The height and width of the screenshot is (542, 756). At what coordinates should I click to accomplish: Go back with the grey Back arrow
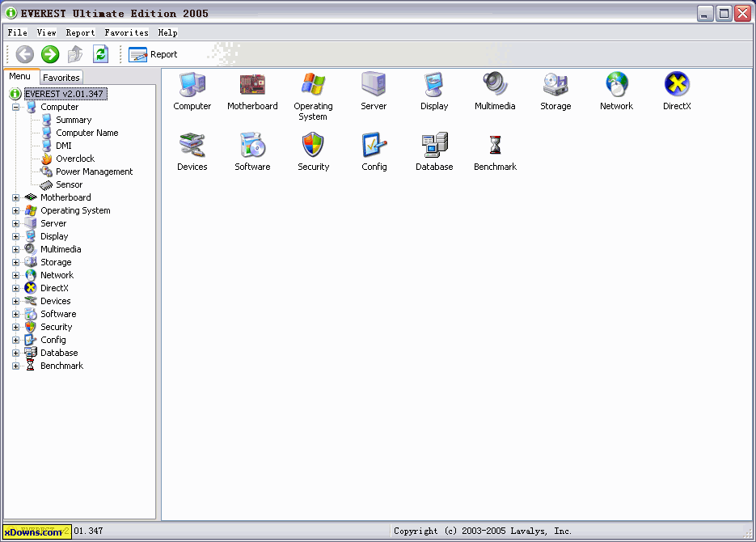[24, 54]
